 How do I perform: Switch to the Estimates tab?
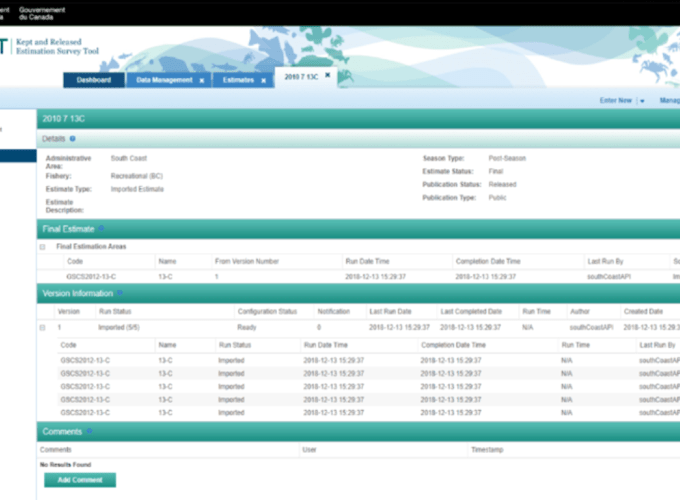pyautogui.click(x=235, y=80)
